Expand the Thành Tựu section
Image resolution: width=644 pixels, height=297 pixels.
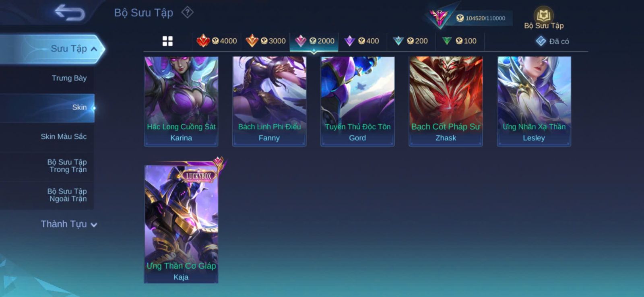click(69, 224)
